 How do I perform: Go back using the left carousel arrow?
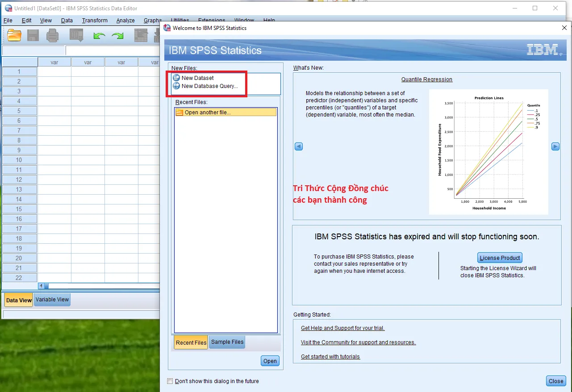click(x=298, y=146)
